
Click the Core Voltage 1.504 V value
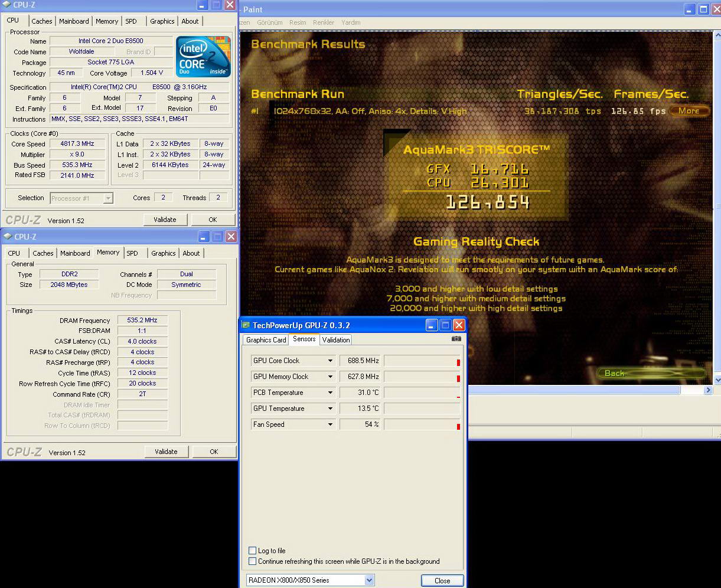(x=151, y=73)
